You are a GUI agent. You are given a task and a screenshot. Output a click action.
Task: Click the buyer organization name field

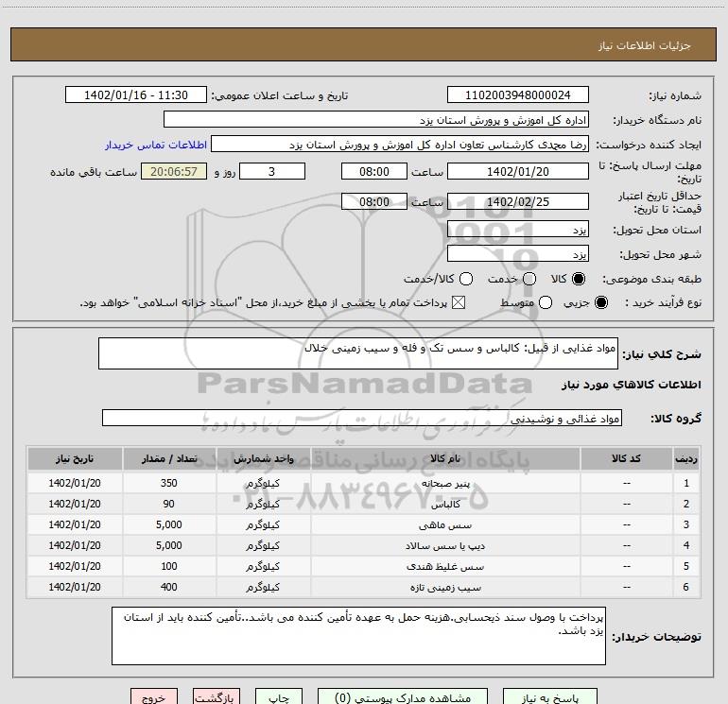(376, 119)
